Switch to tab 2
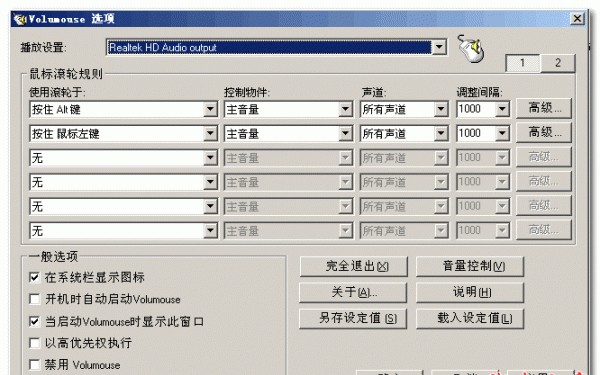The width and height of the screenshot is (600, 375). (558, 63)
